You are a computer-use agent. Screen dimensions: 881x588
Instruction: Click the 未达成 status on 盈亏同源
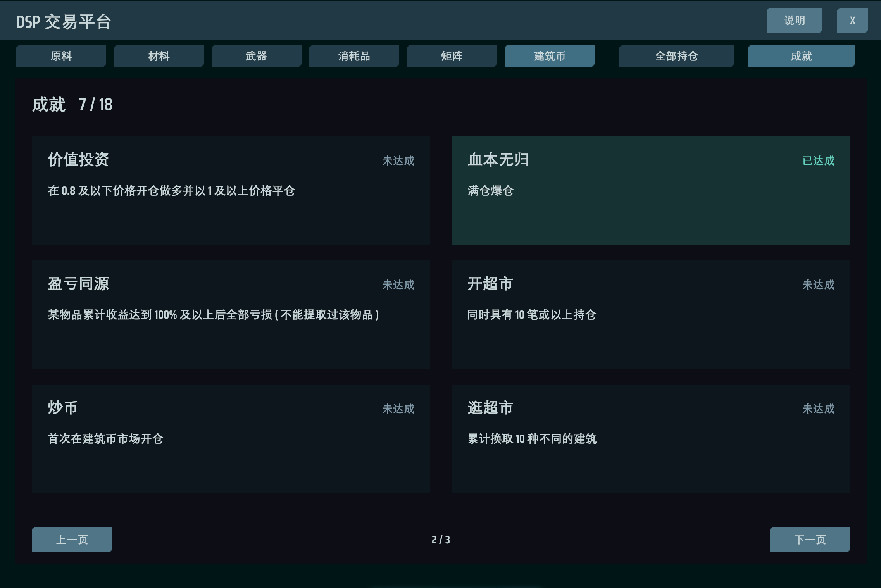point(398,285)
